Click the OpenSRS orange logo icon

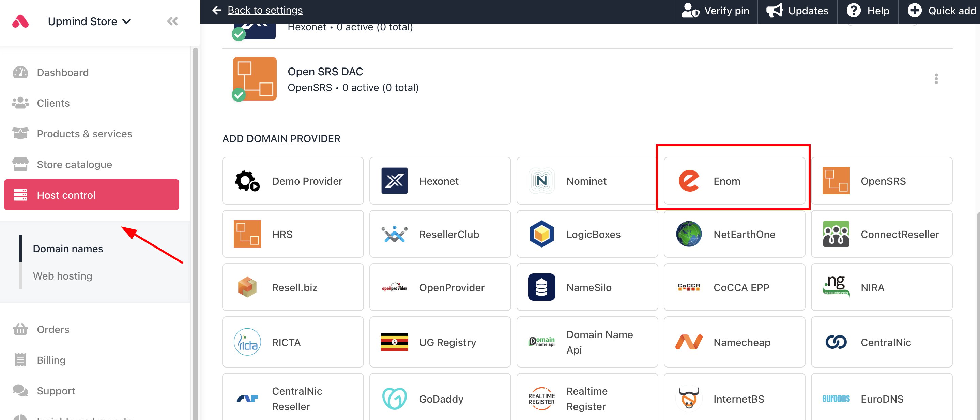tap(836, 181)
